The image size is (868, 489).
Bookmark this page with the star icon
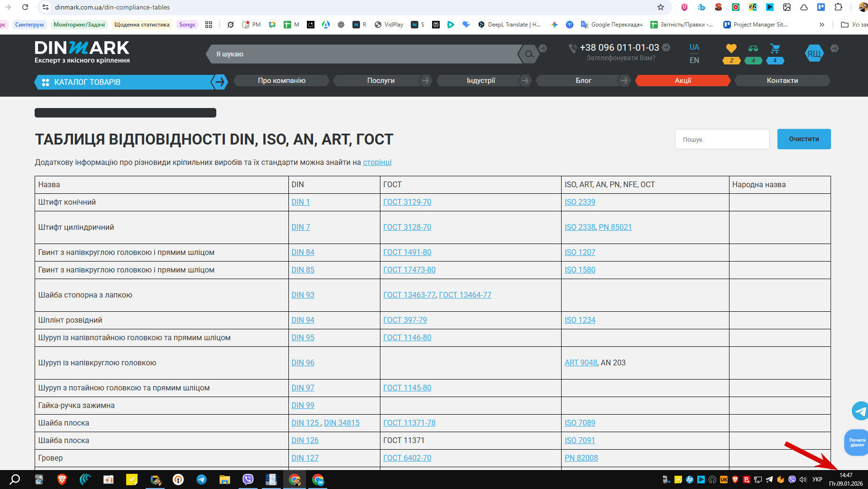coord(661,7)
